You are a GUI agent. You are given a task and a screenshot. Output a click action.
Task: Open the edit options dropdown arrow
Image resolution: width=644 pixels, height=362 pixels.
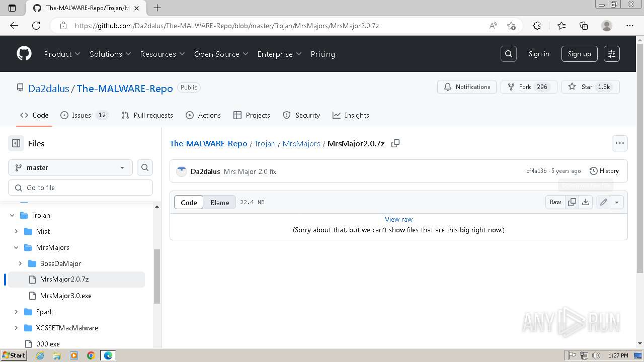pos(617,202)
